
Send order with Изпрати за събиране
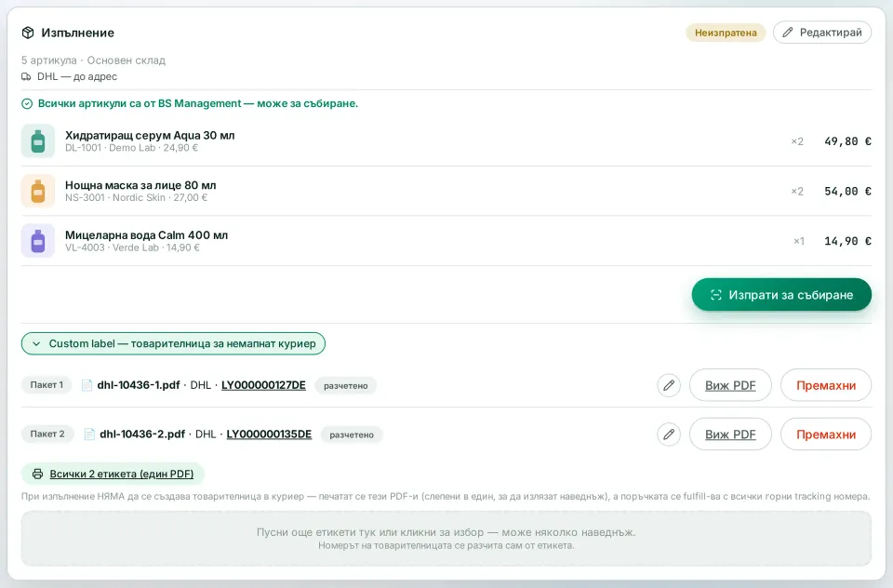click(781, 295)
